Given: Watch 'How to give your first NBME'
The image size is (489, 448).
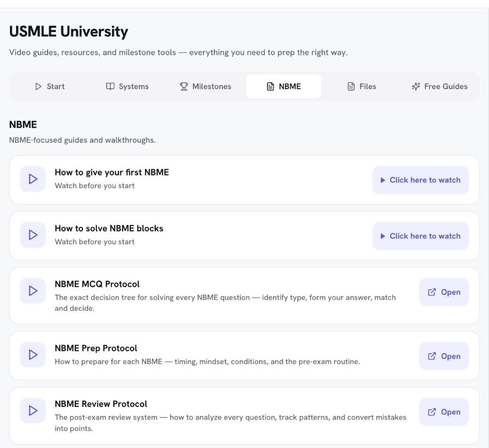Looking at the screenshot, I should [421, 180].
